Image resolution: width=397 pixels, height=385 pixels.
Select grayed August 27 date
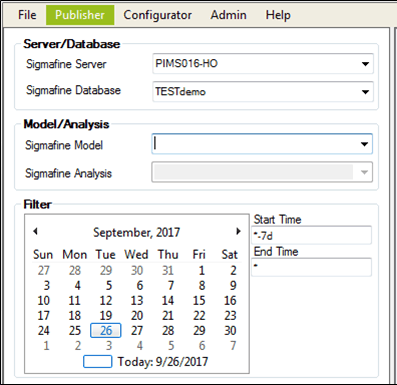(44, 270)
